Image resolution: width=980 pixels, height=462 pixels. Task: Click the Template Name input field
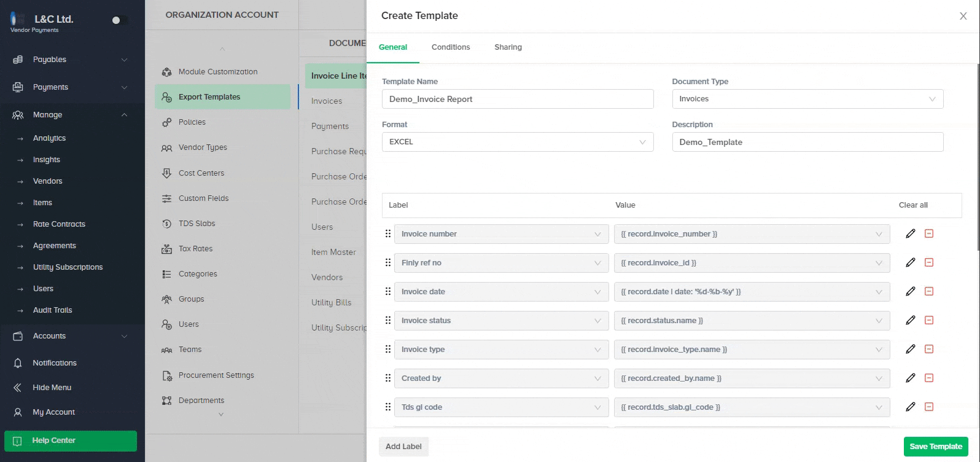518,99
